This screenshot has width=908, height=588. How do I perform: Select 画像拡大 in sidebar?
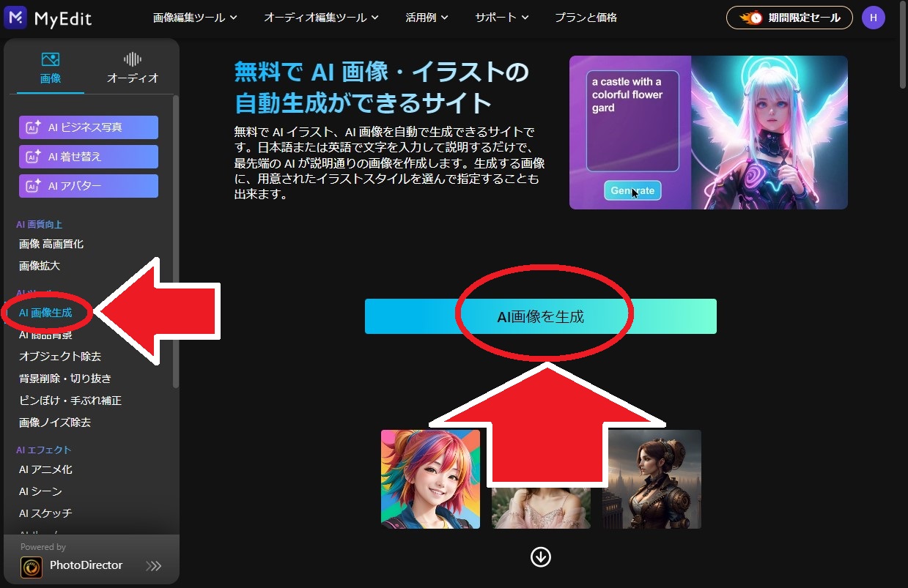[x=40, y=266]
